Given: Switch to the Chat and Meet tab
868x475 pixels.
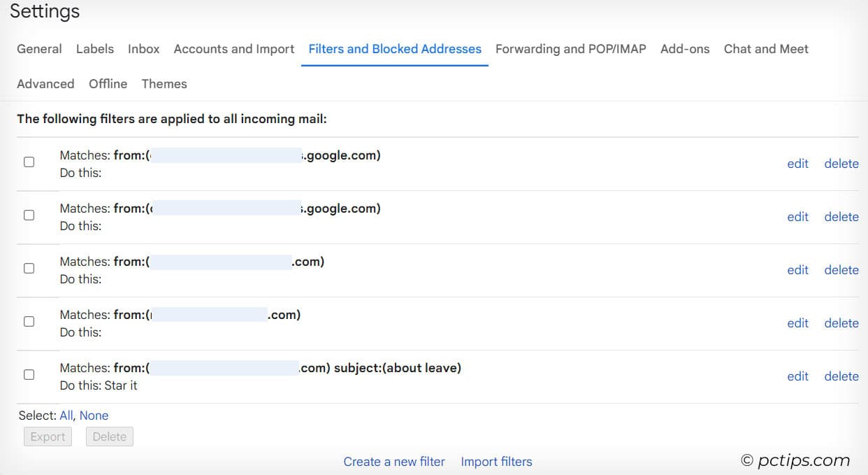Looking at the screenshot, I should pyautogui.click(x=766, y=49).
